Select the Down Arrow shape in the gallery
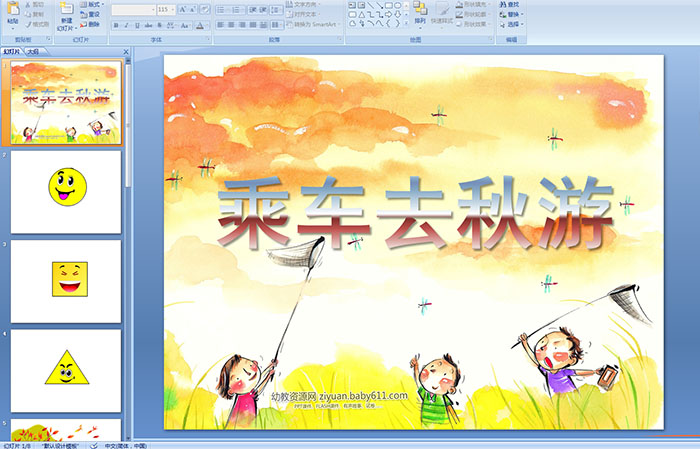 click(397, 15)
